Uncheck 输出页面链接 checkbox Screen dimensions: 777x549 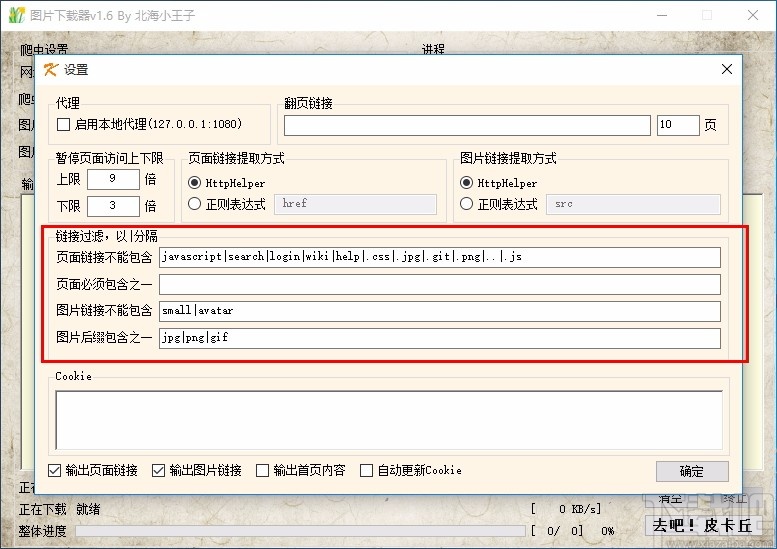coord(55,470)
